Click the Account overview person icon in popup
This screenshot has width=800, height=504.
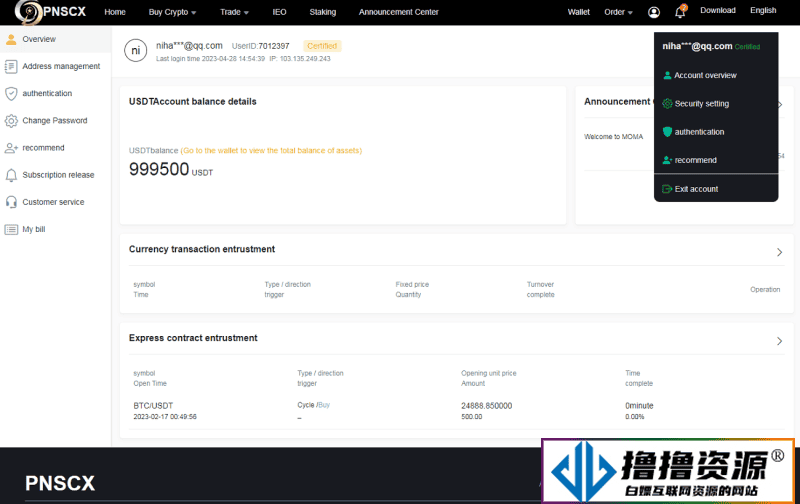pos(667,75)
